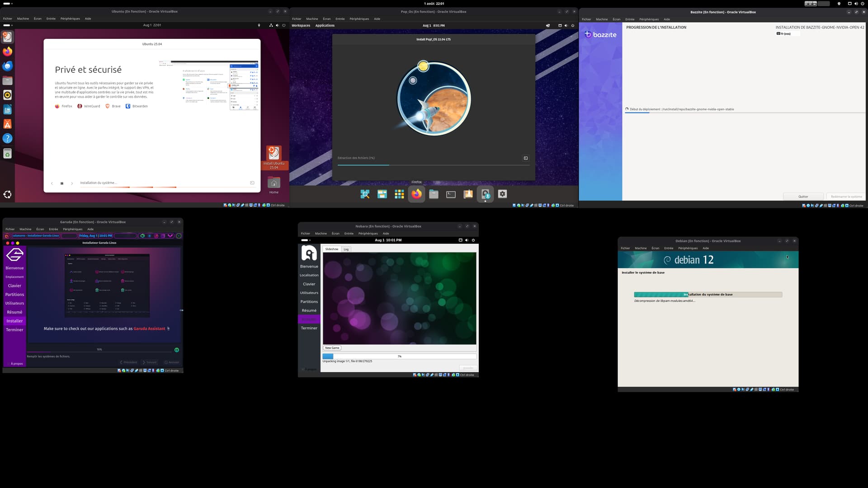Screen dimensions: 868x488
Task: Go to the next Ubuntu slideshow page
Action: tap(72, 183)
